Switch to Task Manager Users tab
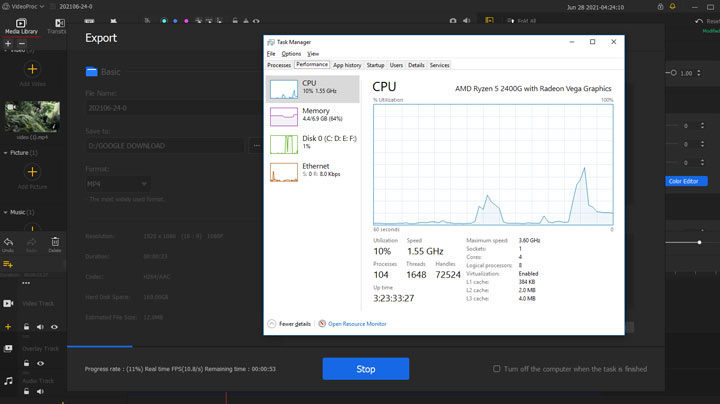 click(x=396, y=65)
